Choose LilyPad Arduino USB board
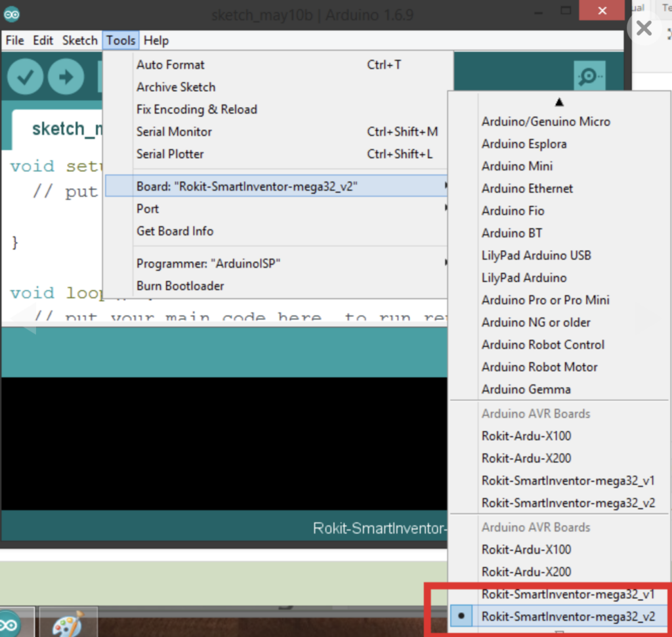 [536, 255]
